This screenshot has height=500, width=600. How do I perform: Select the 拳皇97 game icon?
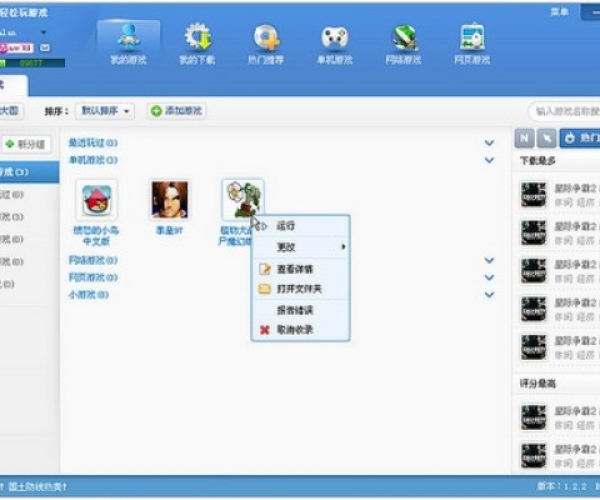[170, 200]
